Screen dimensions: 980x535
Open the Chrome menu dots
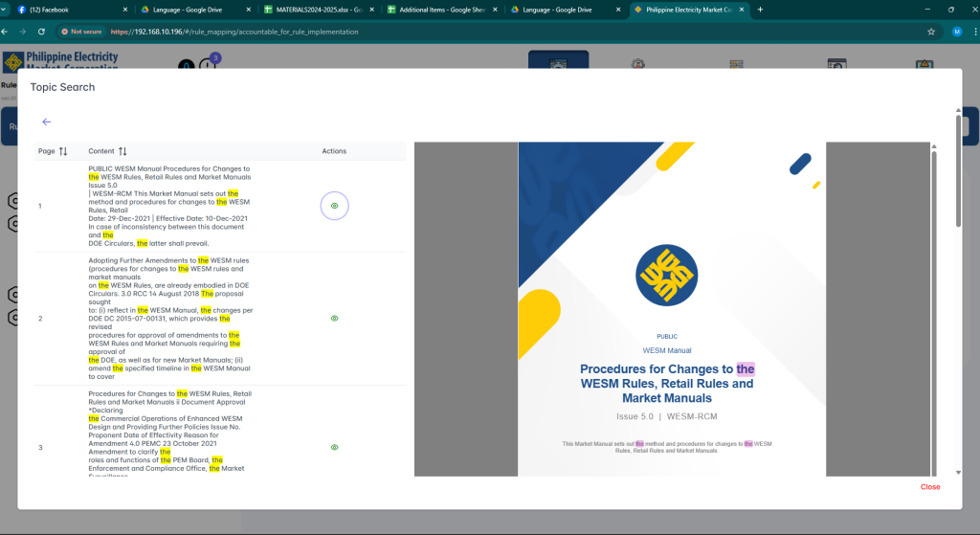click(975, 32)
